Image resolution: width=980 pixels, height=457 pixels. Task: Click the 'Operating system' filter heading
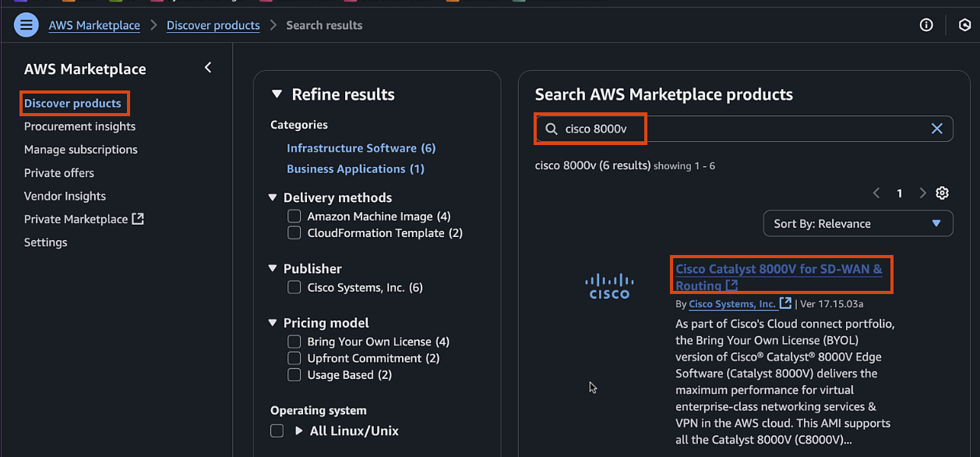point(318,410)
